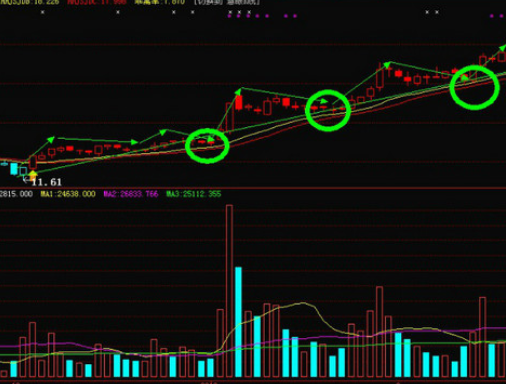Select the middle green circle annotation
506x384 pixels.
click(x=328, y=110)
